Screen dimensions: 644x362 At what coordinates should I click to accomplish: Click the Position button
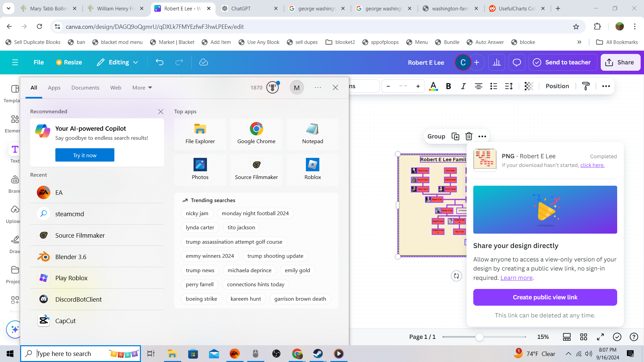coord(557,86)
